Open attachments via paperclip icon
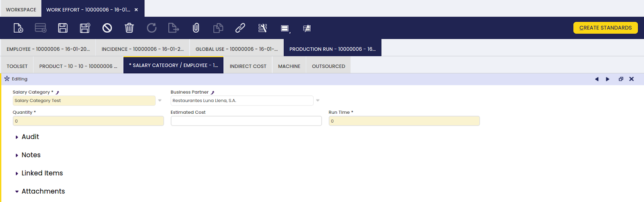Image resolution: width=644 pixels, height=202 pixels. [196, 28]
